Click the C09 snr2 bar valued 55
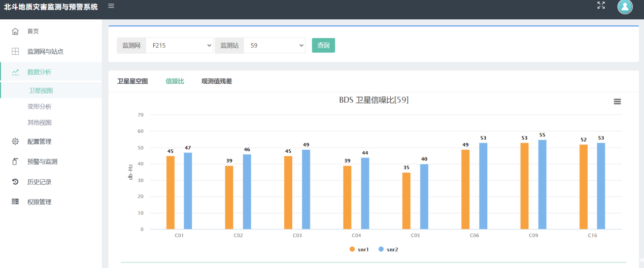 [x=542, y=184]
